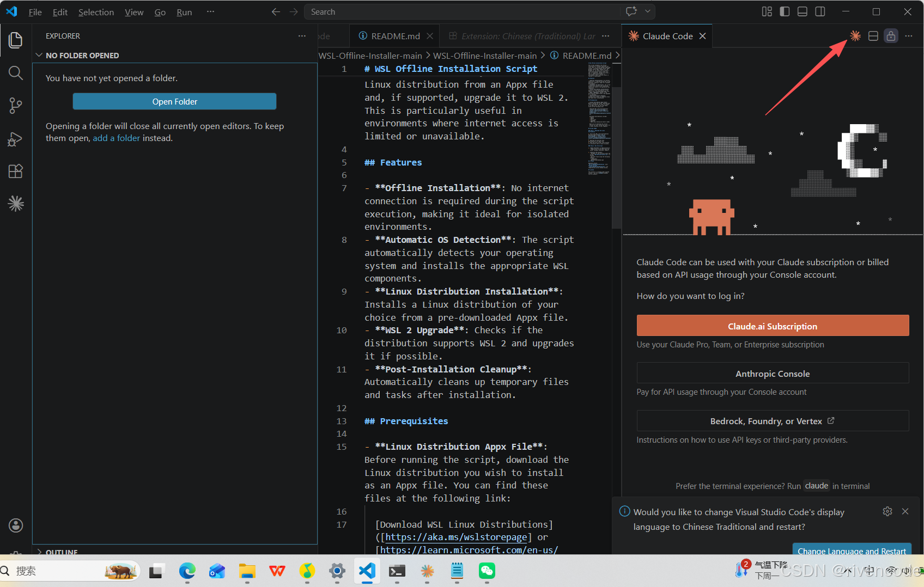The image size is (924, 587).
Task: Expand breadcrumb after README.md
Action: click(x=617, y=56)
